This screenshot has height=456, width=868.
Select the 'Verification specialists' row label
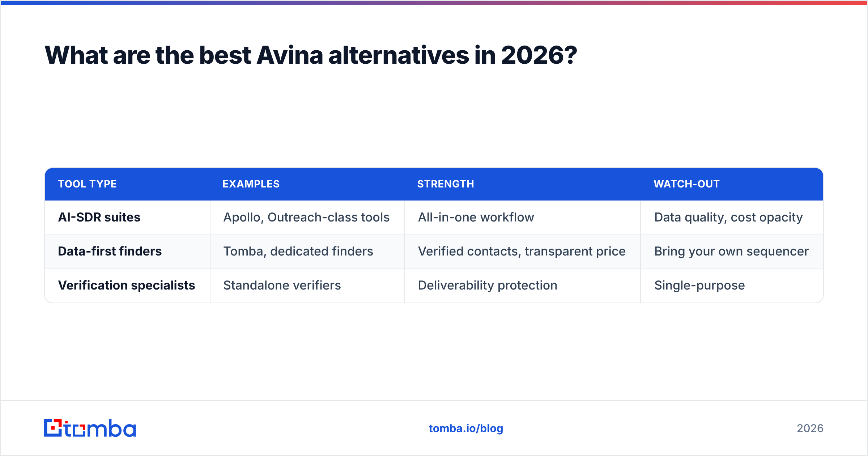(x=127, y=285)
